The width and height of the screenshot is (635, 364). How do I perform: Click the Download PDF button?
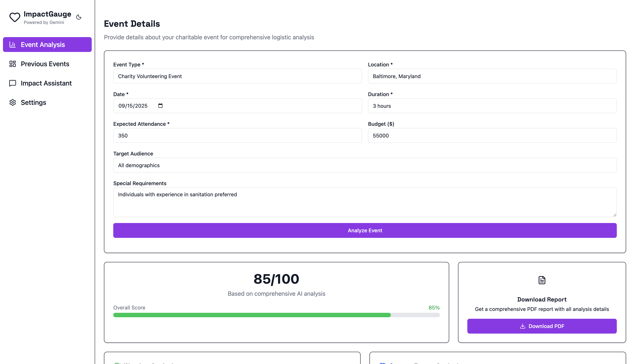[x=542, y=326]
